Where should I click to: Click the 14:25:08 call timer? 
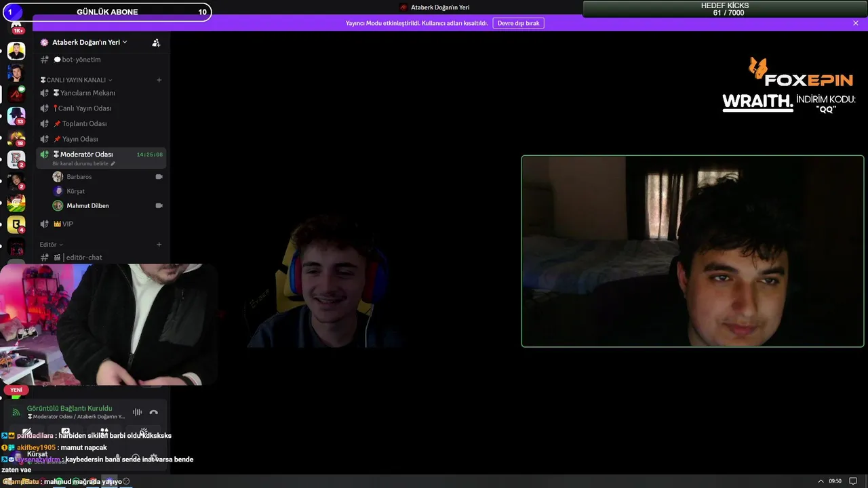pos(150,155)
